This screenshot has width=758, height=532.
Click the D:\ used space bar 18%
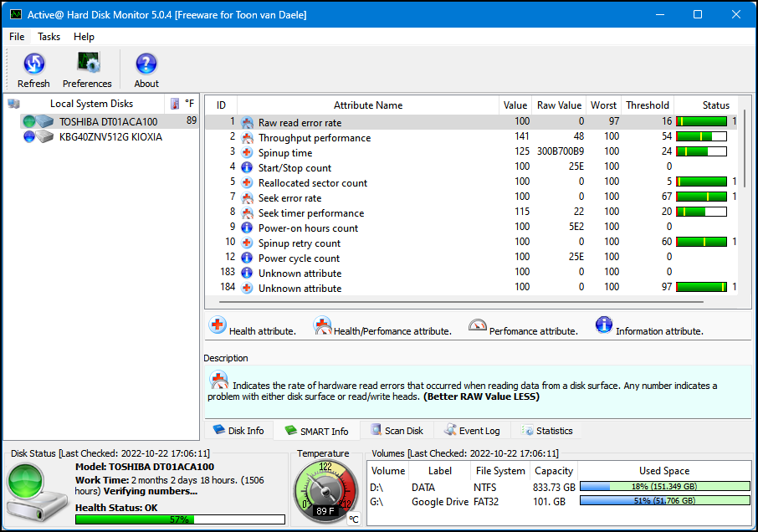(664, 487)
